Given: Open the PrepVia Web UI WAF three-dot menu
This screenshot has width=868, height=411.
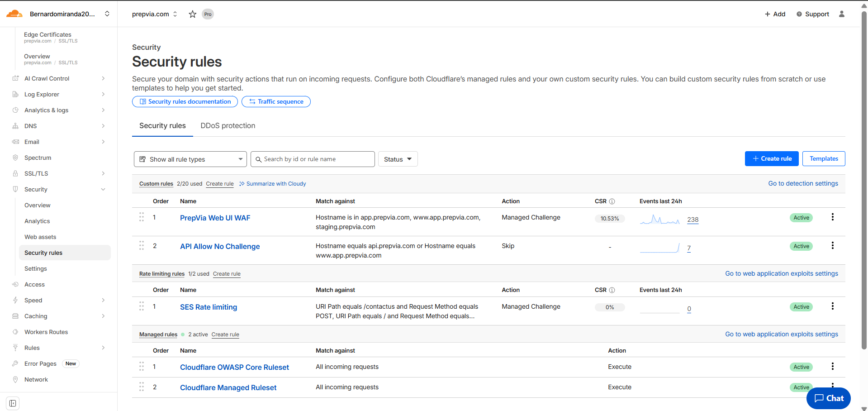Looking at the screenshot, I should point(832,217).
